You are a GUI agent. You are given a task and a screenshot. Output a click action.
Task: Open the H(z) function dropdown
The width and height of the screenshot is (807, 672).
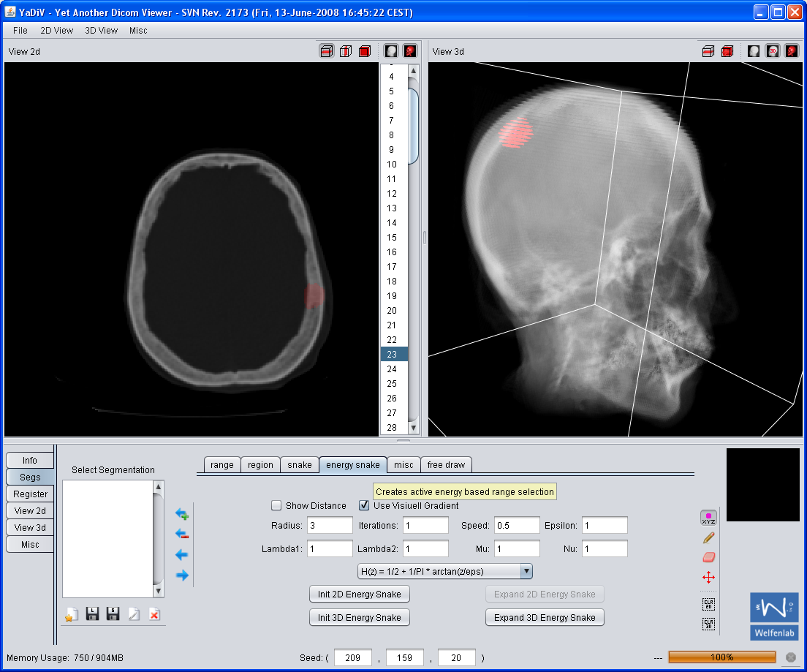526,571
